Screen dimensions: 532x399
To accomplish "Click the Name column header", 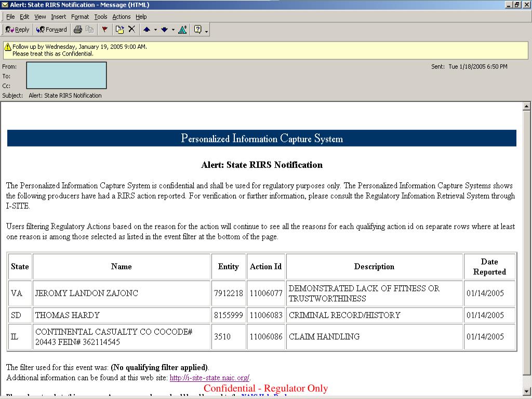I will [122, 267].
